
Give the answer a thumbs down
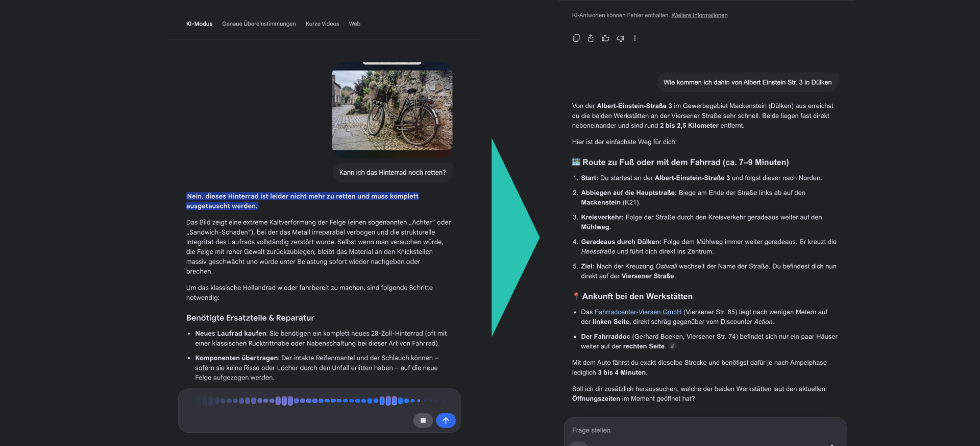620,38
